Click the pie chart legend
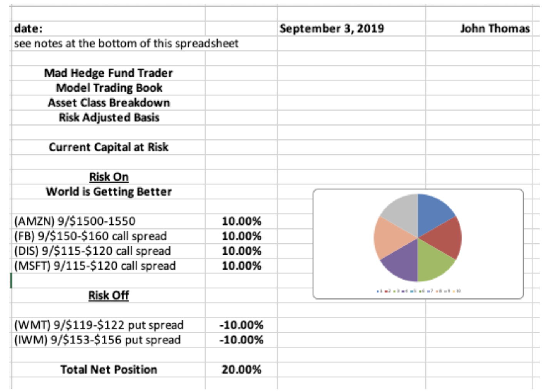Viewport: 559px width, 392px height. (418, 291)
